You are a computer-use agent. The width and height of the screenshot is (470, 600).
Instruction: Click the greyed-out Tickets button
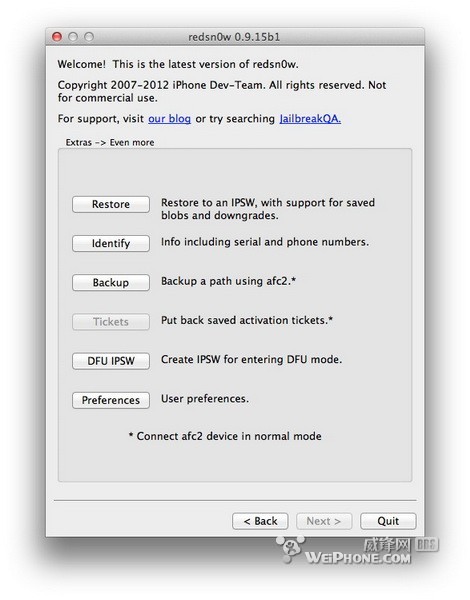[x=111, y=322]
